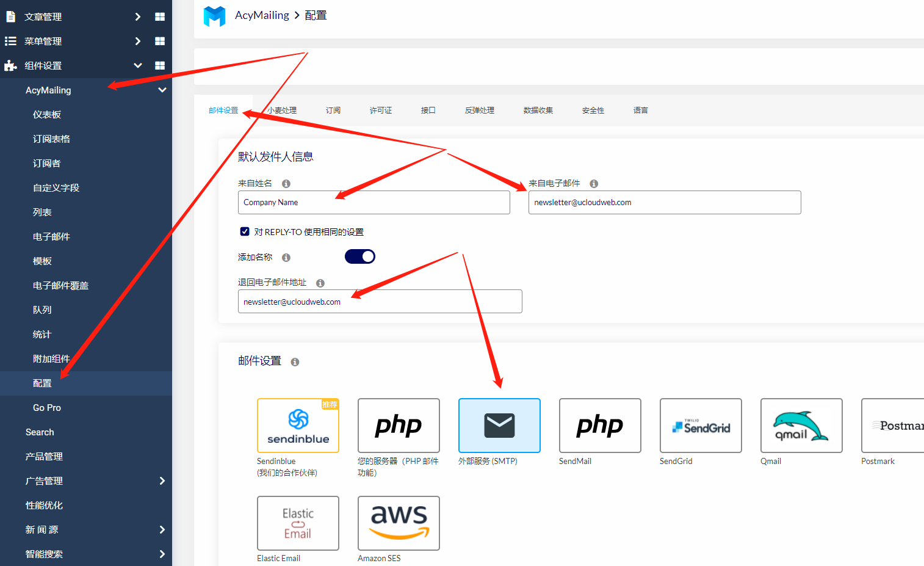Toggle the 添加名称 switch off
The image size is (924, 566).
[360, 256]
